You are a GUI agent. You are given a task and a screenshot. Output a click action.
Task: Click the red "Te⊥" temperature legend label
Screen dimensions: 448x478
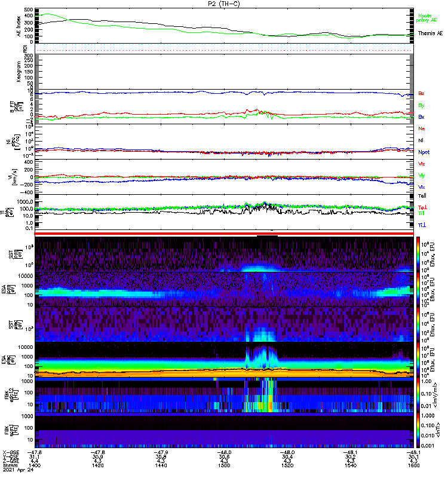point(422,207)
